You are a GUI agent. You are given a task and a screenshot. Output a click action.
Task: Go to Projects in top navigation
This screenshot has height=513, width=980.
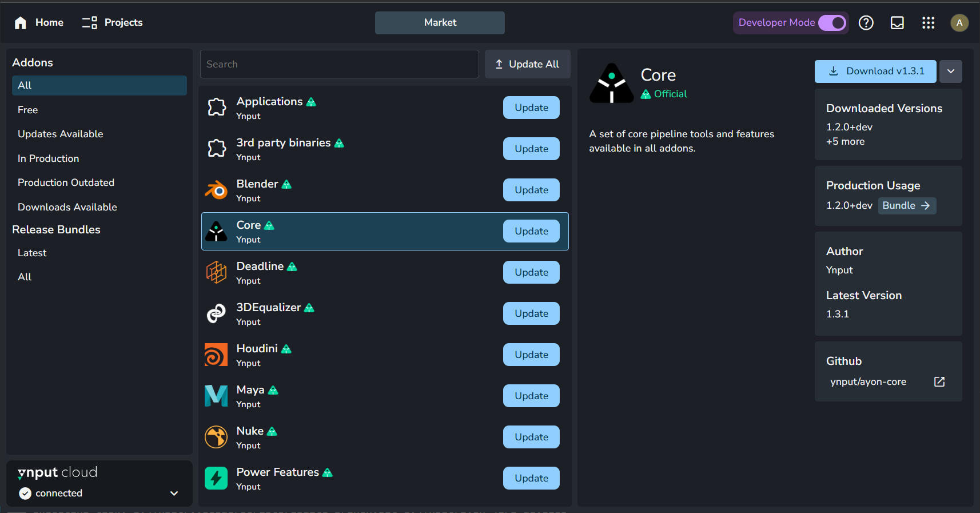(x=113, y=23)
